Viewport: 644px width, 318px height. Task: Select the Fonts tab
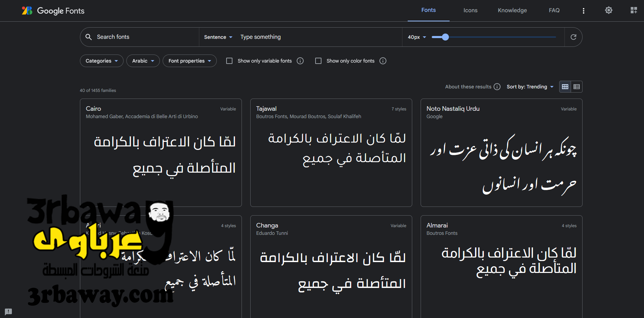tap(428, 10)
